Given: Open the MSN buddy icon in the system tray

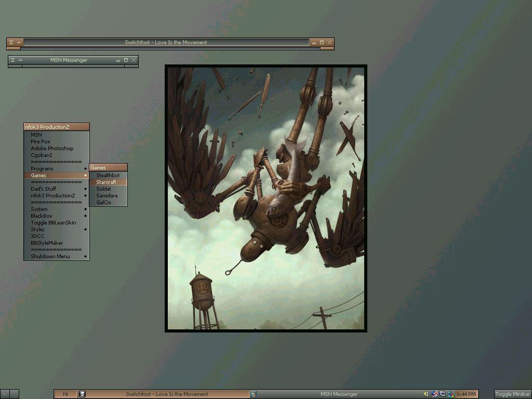Looking at the screenshot, I should 450,394.
